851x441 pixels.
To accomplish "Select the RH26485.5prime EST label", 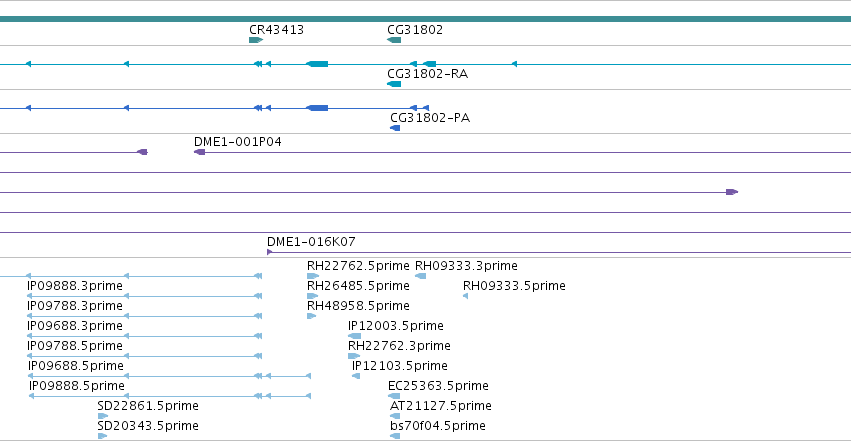I will 358,286.
